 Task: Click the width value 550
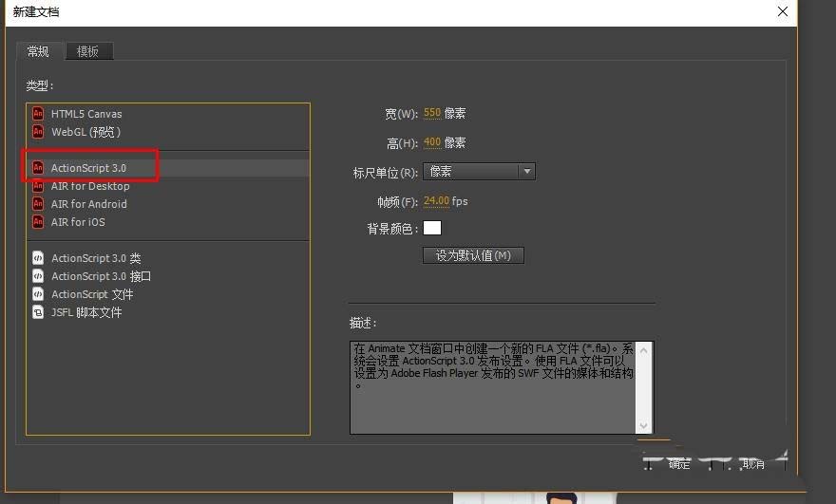click(432, 113)
